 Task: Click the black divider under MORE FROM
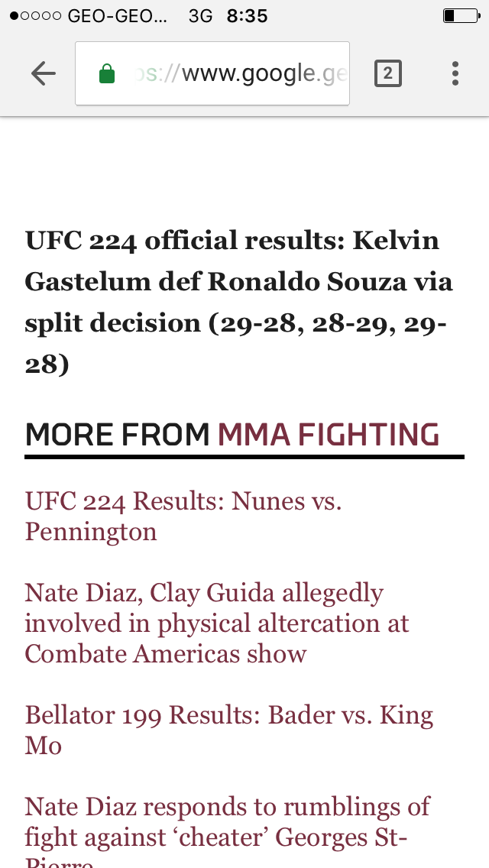pyautogui.click(x=244, y=457)
